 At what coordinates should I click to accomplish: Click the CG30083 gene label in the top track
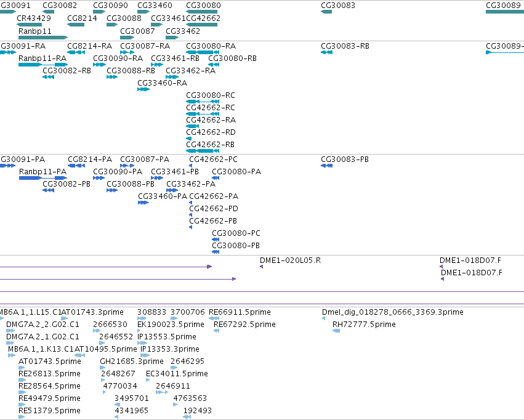click(338, 6)
